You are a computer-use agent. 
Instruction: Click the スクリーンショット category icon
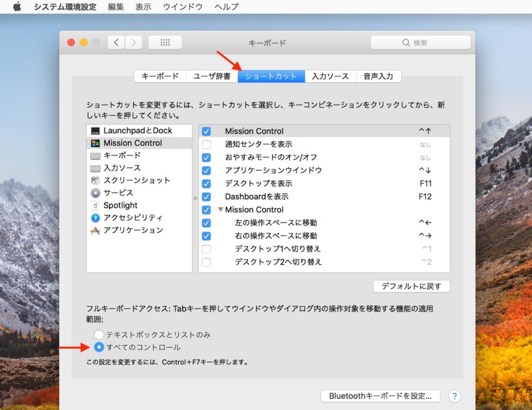point(96,181)
